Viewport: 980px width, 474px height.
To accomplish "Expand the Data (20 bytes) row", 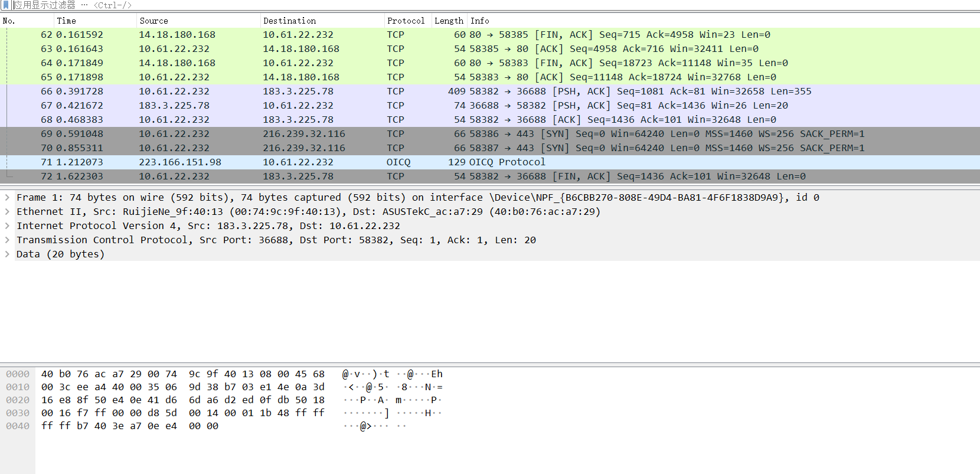I will [x=7, y=254].
